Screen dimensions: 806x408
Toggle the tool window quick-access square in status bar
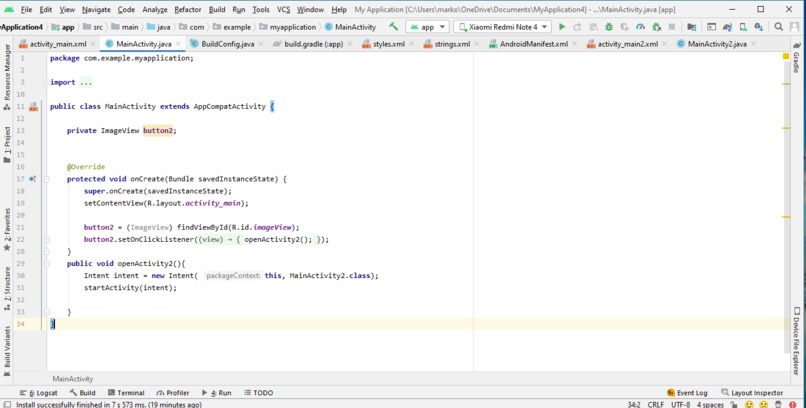point(7,404)
